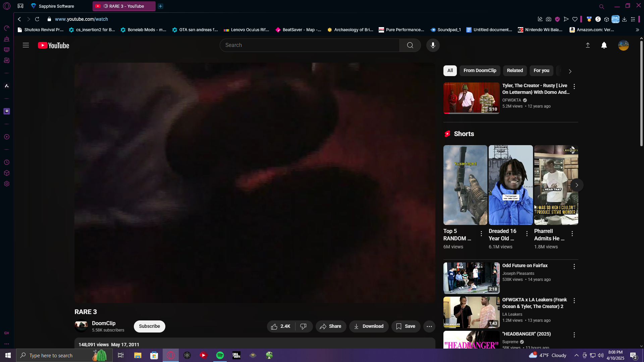This screenshot has width=644, height=362.
Task: Click the page vertical scrollbar
Action: click(x=641, y=94)
